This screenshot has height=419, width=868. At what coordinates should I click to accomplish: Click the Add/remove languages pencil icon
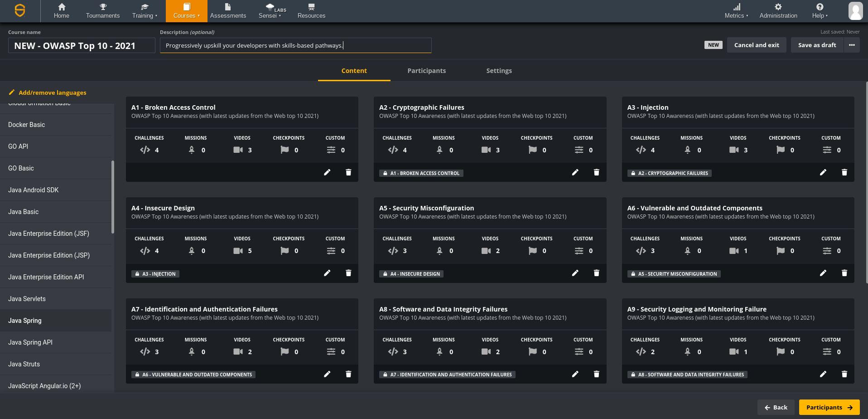[12, 93]
